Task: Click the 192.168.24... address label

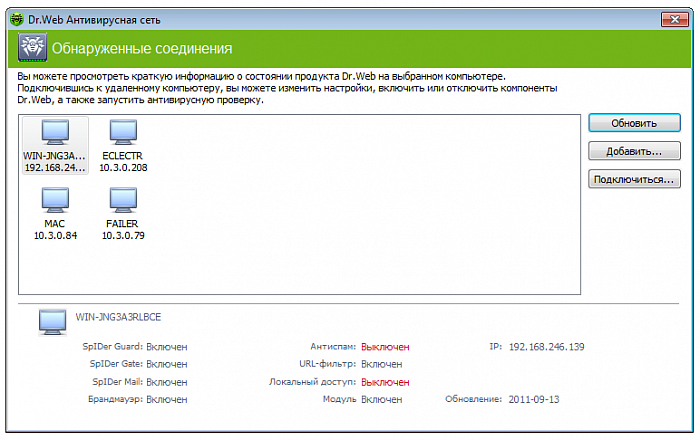Action: [55, 168]
